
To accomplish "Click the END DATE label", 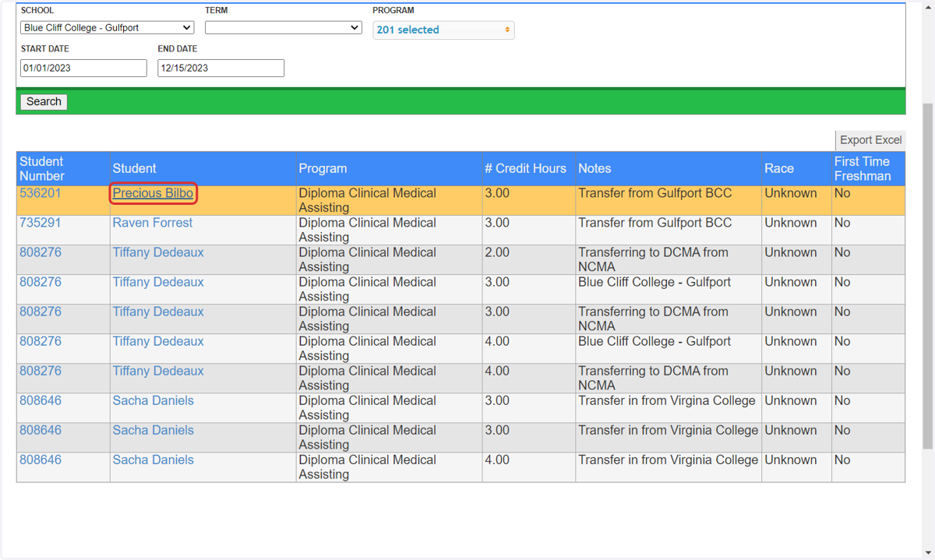I will click(x=178, y=48).
